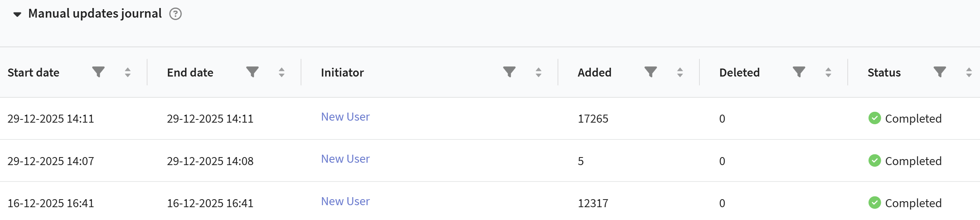Image resolution: width=980 pixels, height=220 pixels.
Task: Sort by Status column
Action: coord(969,73)
